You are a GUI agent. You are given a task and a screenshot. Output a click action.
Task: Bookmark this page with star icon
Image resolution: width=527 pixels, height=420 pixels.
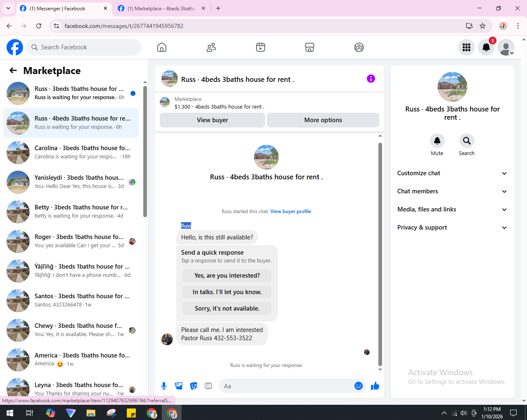pos(483,26)
